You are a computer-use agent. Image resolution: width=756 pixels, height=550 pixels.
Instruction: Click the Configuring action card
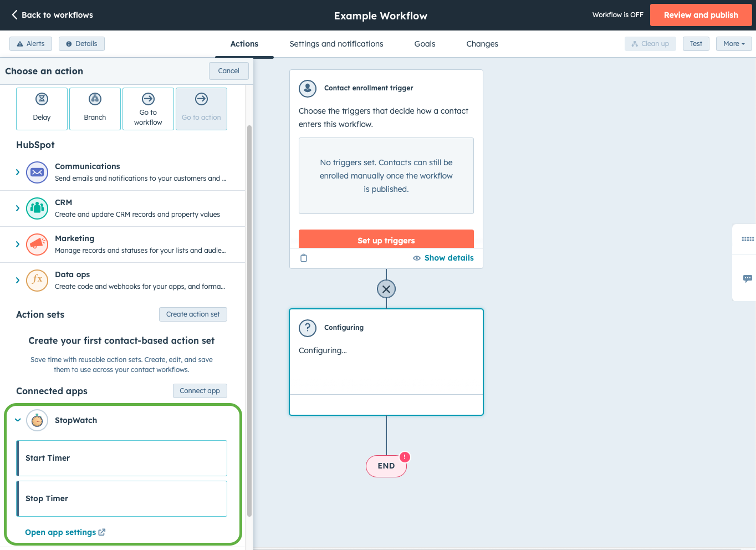[386, 362]
